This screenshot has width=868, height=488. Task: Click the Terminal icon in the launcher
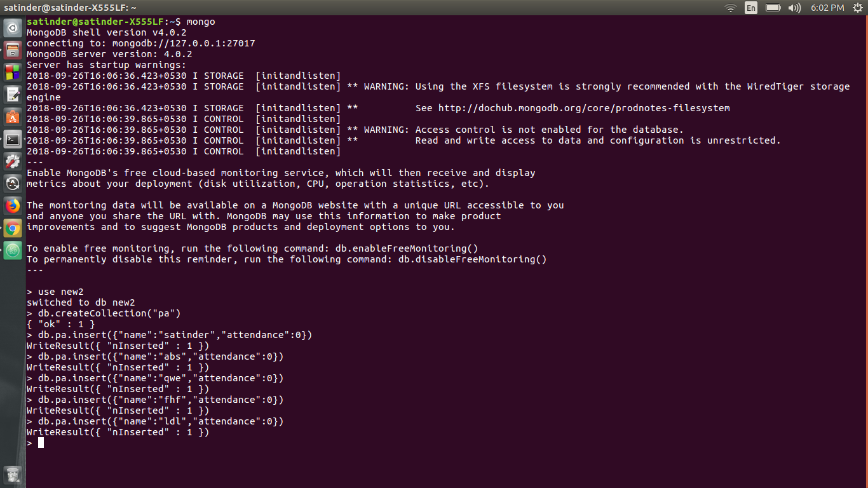(x=13, y=139)
